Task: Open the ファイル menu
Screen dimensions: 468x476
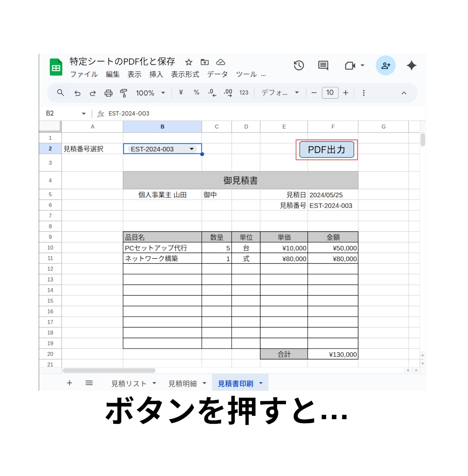Action: 84,74
